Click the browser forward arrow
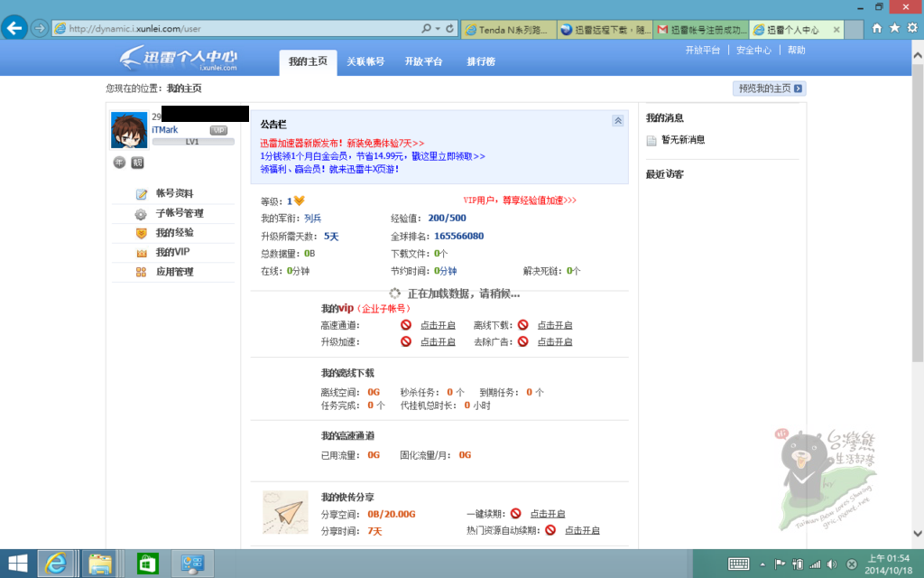The height and width of the screenshot is (578, 924). 40,28
